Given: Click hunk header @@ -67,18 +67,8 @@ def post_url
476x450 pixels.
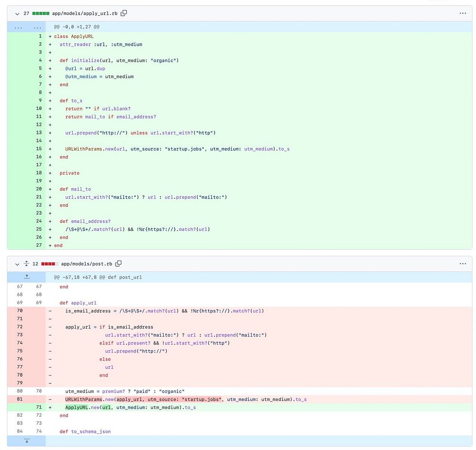Looking at the screenshot, I should coord(98,277).
